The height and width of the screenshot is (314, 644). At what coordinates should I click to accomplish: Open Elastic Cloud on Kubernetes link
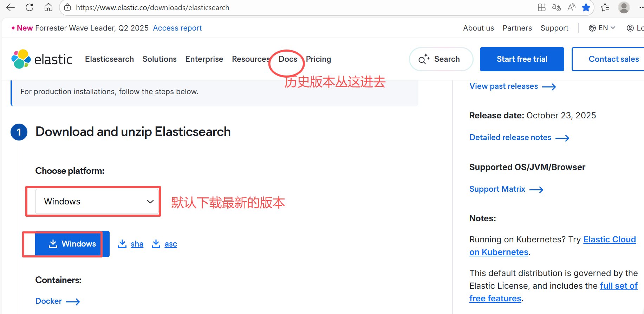pos(553,246)
